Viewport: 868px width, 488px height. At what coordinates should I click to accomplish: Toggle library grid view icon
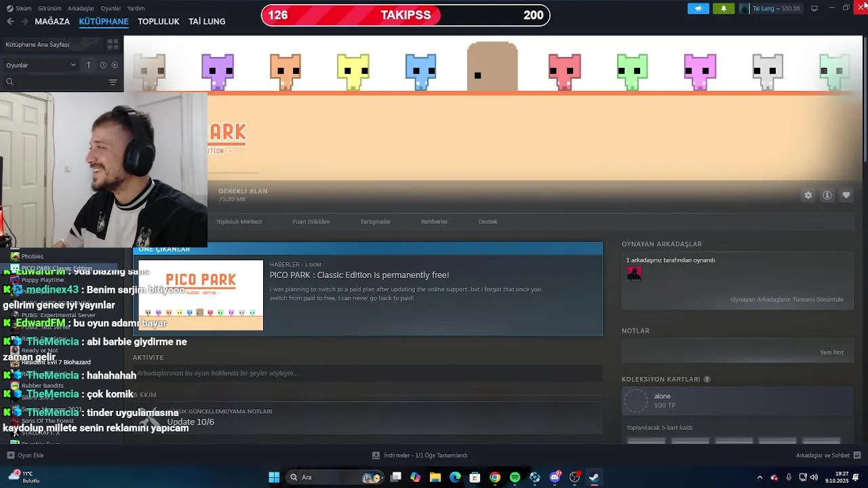[113, 44]
